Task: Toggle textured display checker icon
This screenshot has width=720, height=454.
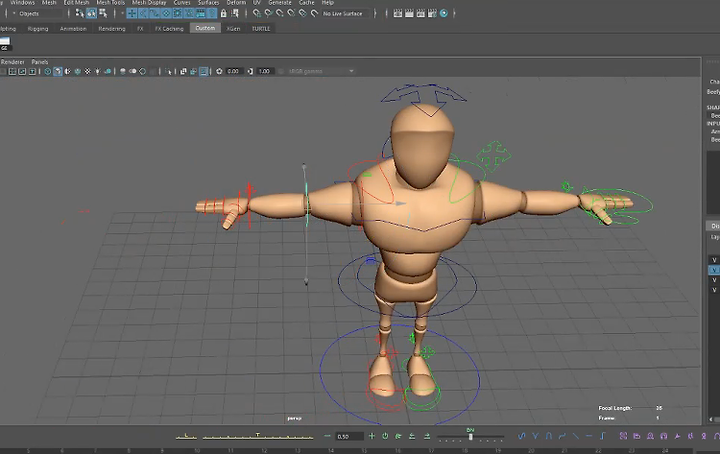Action: tap(88, 71)
